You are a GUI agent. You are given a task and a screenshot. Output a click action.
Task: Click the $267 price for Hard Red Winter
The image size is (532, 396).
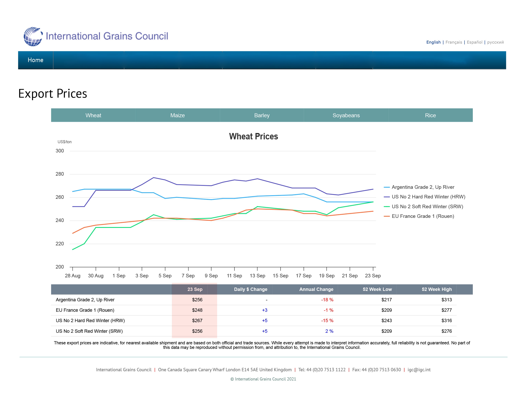pyautogui.click(x=197, y=321)
